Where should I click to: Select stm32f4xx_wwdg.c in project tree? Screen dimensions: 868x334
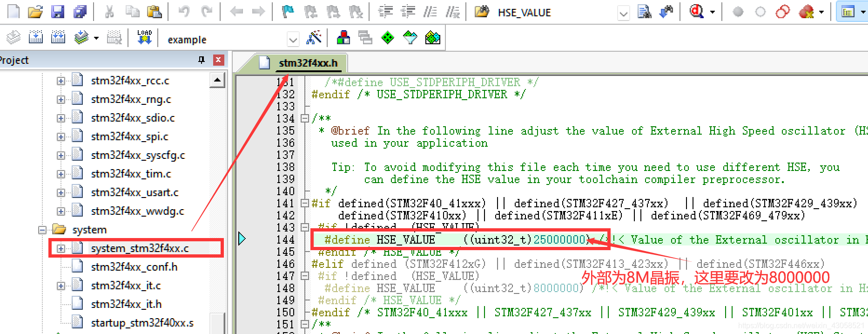pyautogui.click(x=137, y=211)
